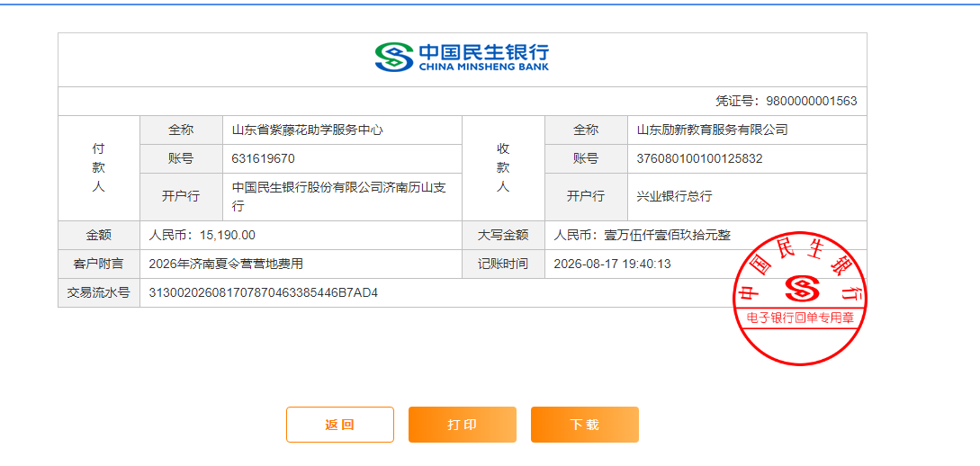Click the 返回 button
980x466 pixels.
point(340,425)
